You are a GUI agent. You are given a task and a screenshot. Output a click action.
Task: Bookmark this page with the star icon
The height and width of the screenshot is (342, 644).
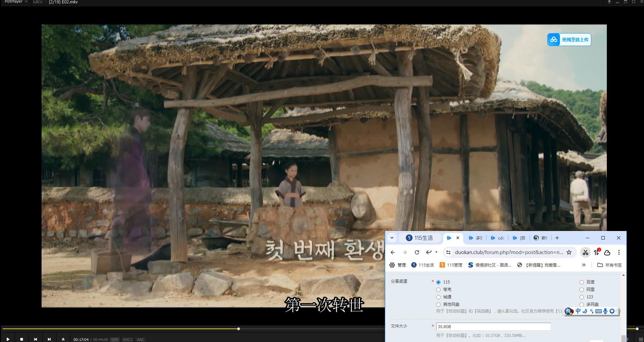point(569,252)
